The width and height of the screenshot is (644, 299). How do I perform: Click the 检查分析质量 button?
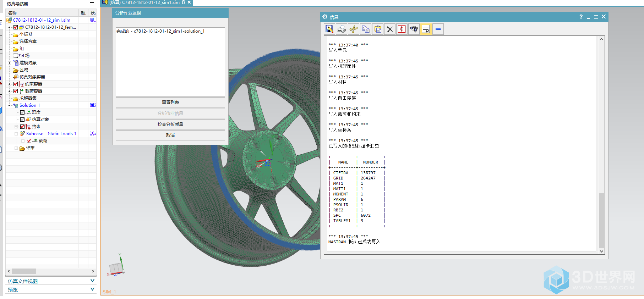coord(170,124)
